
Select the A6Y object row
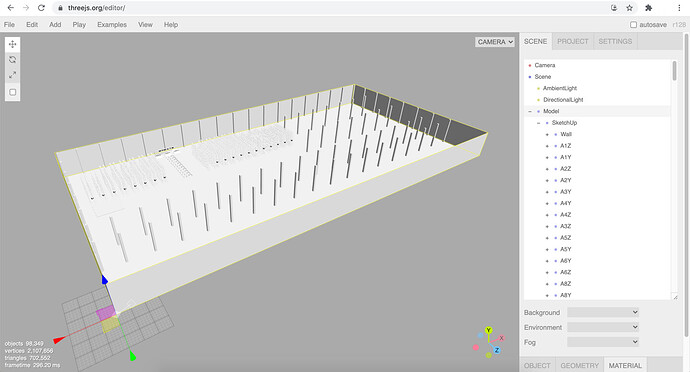[597, 261]
